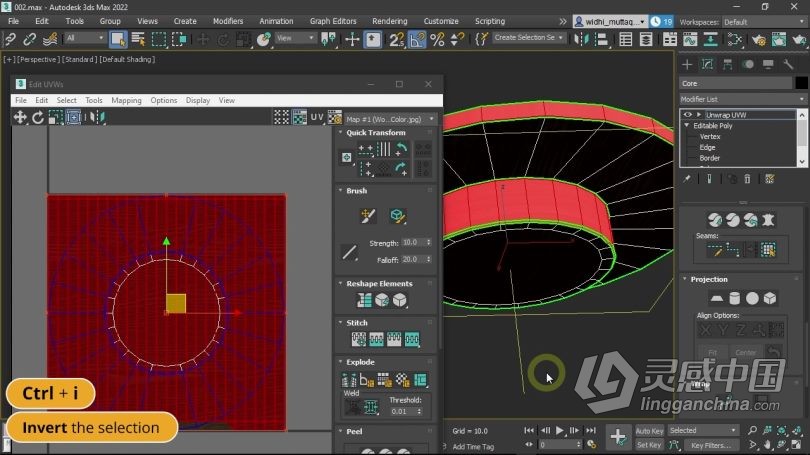The height and width of the screenshot is (455, 810).
Task: Select Scale tool in Edit UVWs
Action: pyautogui.click(x=55, y=117)
